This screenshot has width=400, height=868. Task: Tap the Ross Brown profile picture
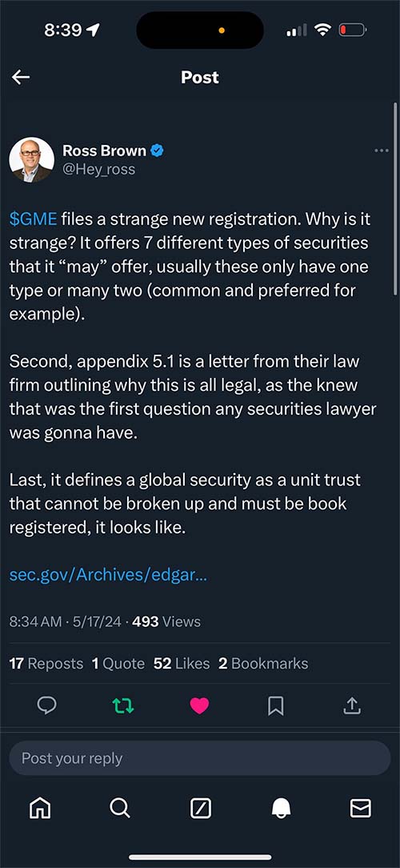coord(31,159)
